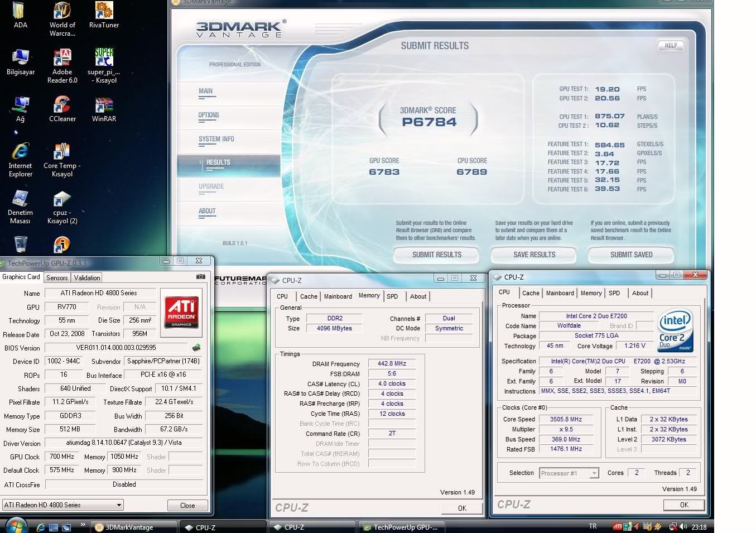Open the ATI Radeon HD 4800 Series dropdown
This screenshot has width=756, height=533.
point(62,505)
